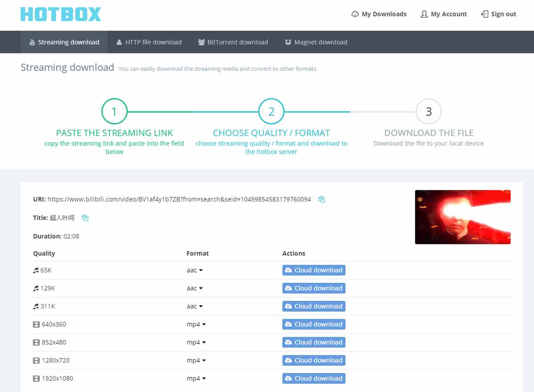Click the video preview thumbnail
This screenshot has width=534, height=392.
coord(463,217)
